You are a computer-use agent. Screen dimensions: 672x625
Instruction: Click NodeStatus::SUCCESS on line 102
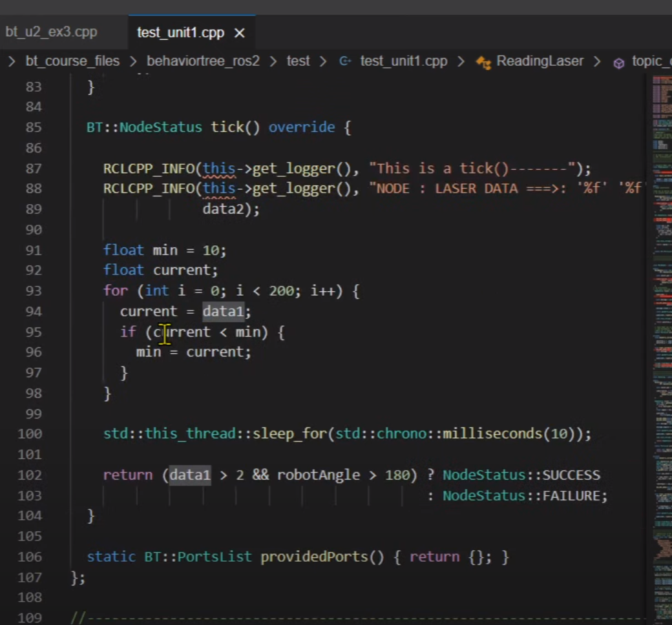pos(521,475)
